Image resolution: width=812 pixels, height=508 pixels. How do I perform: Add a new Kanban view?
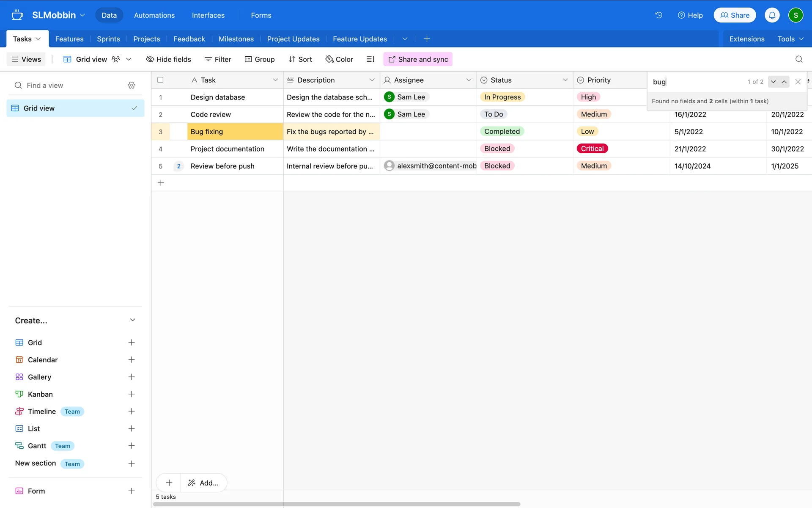[x=132, y=394]
